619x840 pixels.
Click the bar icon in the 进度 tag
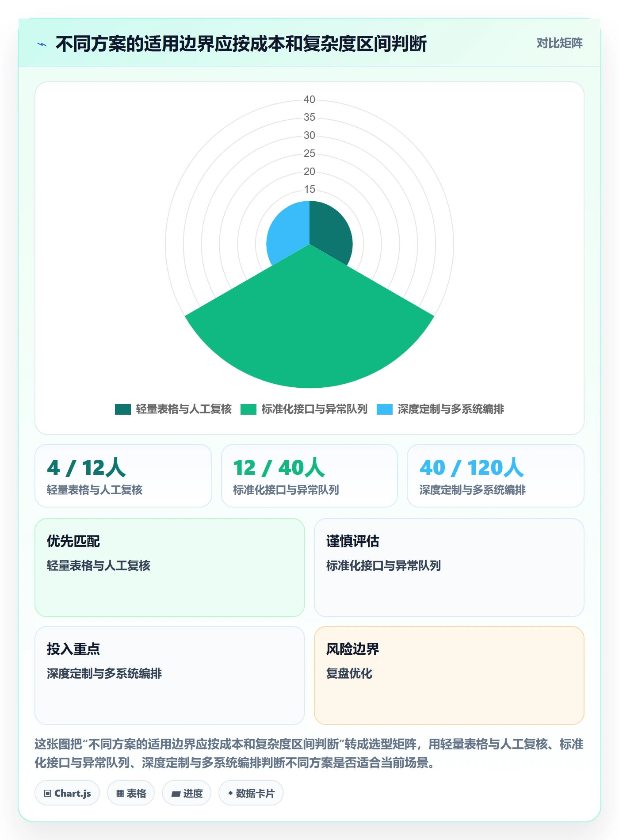point(176,794)
